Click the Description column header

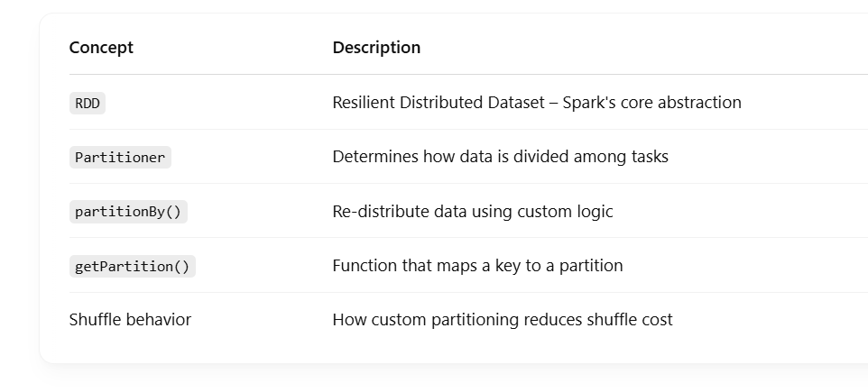[376, 48]
